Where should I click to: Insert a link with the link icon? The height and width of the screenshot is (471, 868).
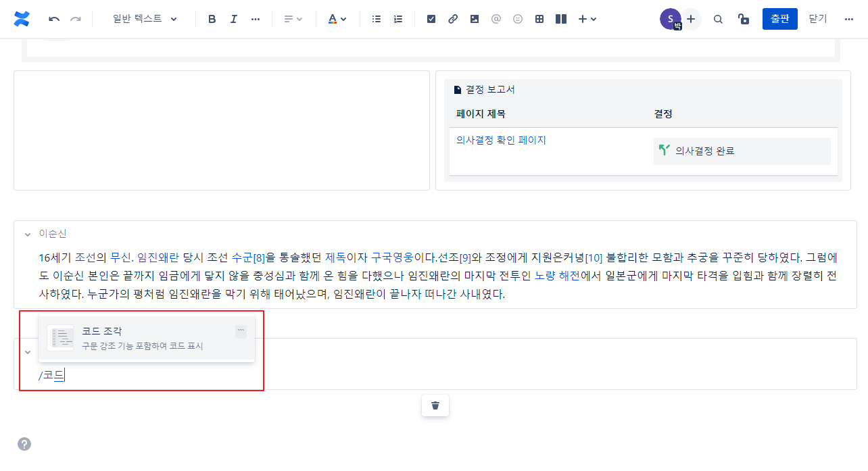click(x=453, y=19)
